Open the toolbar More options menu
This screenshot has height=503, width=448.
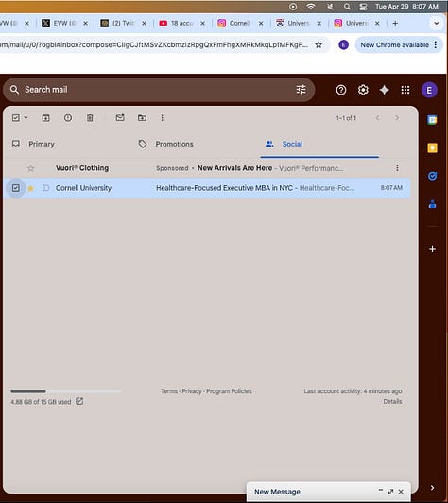click(162, 118)
